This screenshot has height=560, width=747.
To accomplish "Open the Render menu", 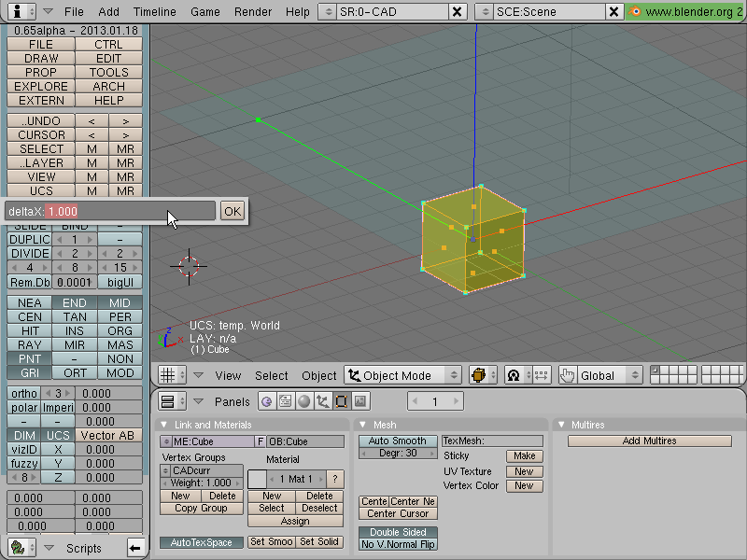I will click(x=253, y=11).
